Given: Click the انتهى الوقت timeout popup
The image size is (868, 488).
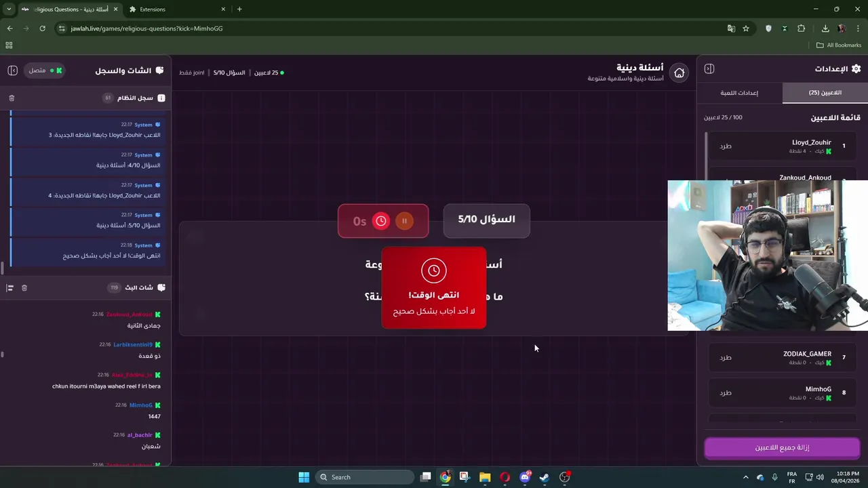Looking at the screenshot, I should (x=434, y=288).
